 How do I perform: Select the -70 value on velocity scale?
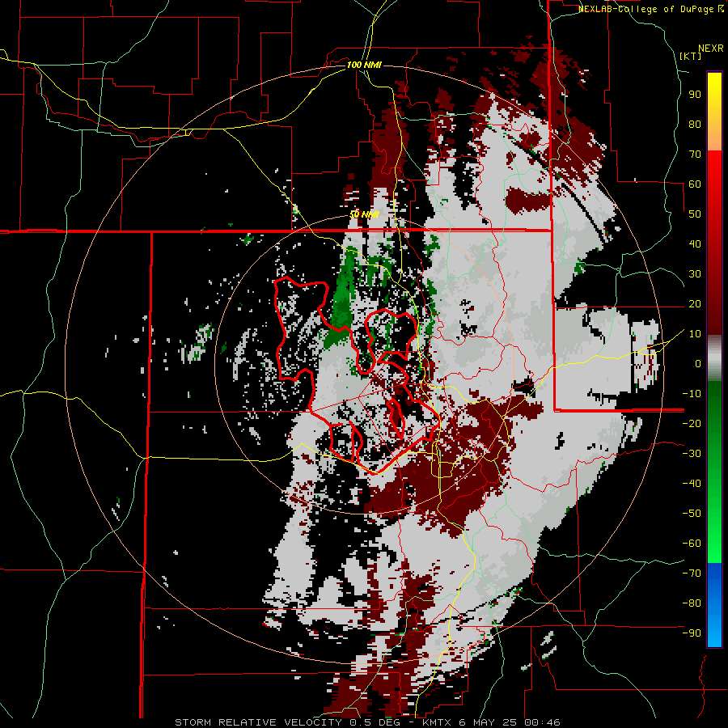tap(692, 574)
